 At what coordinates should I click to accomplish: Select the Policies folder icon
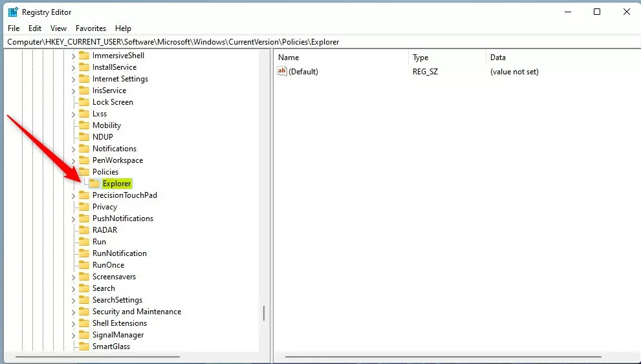[x=84, y=171]
